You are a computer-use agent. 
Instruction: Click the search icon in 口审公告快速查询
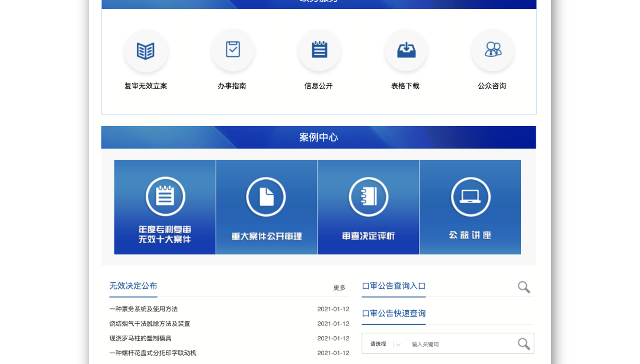523,343
